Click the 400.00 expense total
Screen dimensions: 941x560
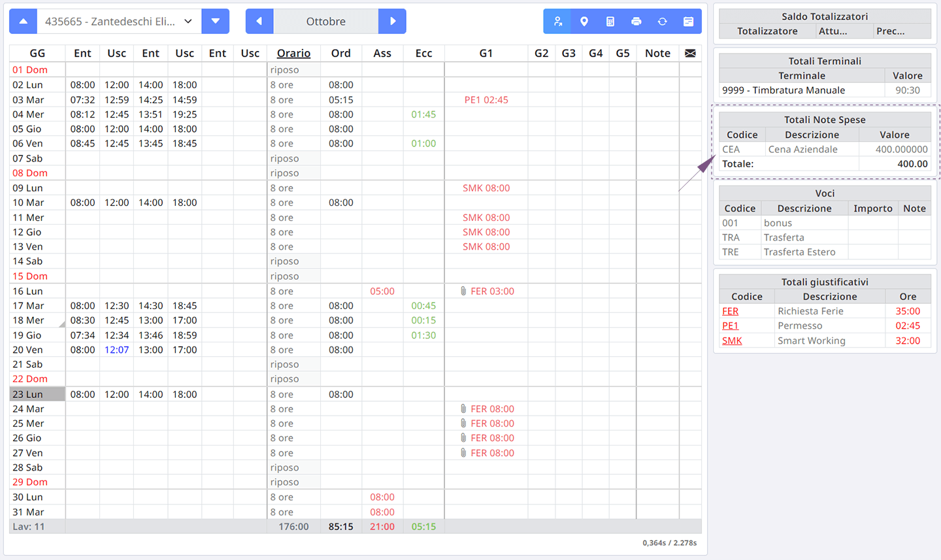tap(912, 164)
